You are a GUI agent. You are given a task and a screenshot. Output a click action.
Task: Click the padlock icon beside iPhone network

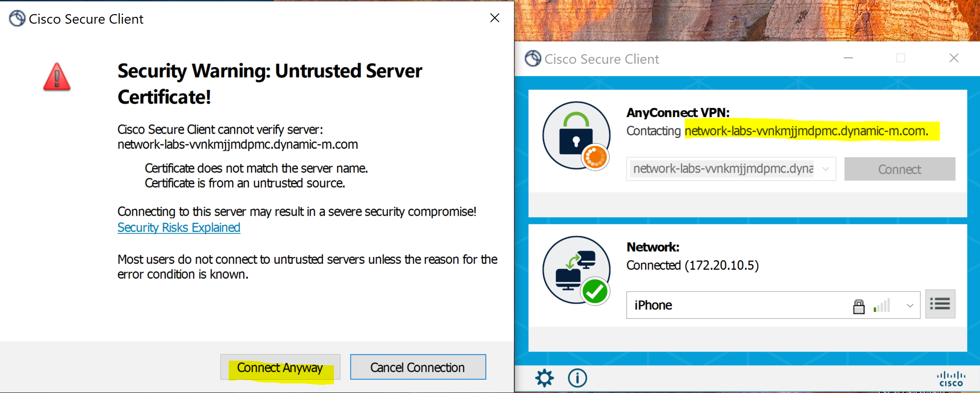tap(858, 306)
